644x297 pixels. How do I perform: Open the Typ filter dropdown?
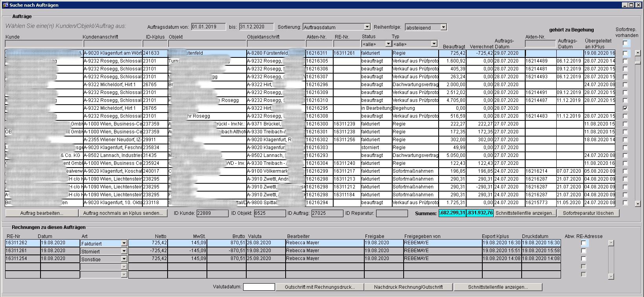coord(434,44)
